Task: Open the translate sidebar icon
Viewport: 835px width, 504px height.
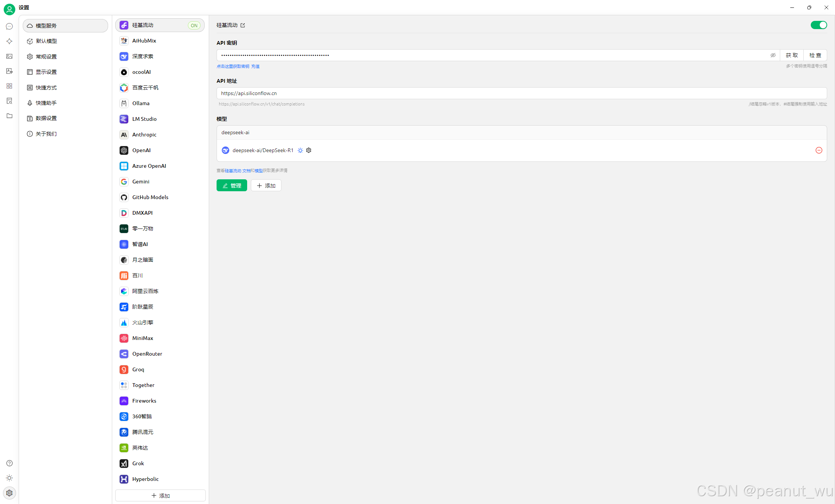Action: [x=9, y=71]
